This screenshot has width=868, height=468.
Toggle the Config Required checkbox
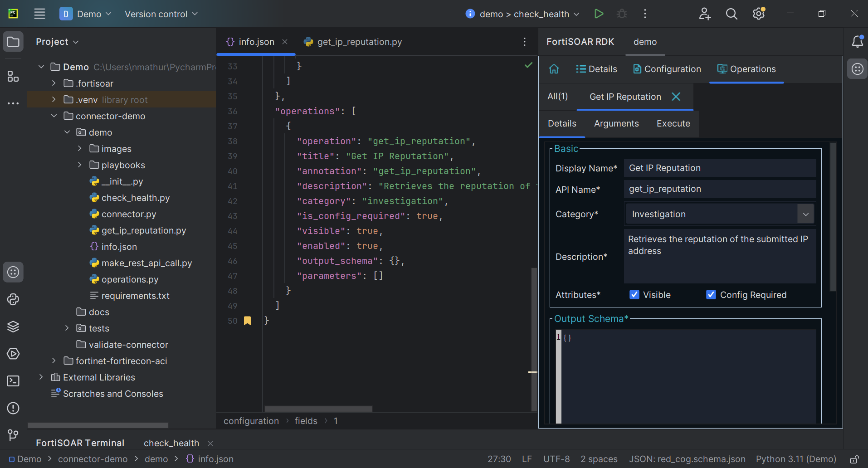tap(711, 295)
